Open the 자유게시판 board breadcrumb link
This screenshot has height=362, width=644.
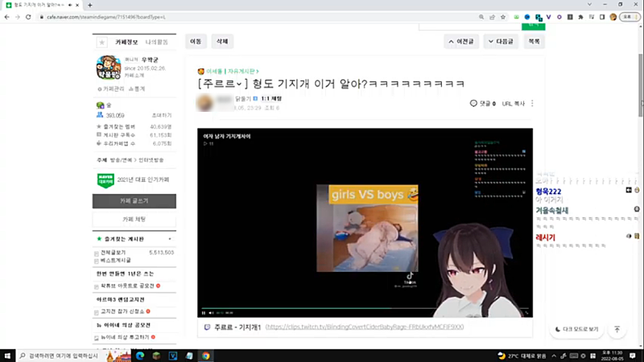(243, 72)
